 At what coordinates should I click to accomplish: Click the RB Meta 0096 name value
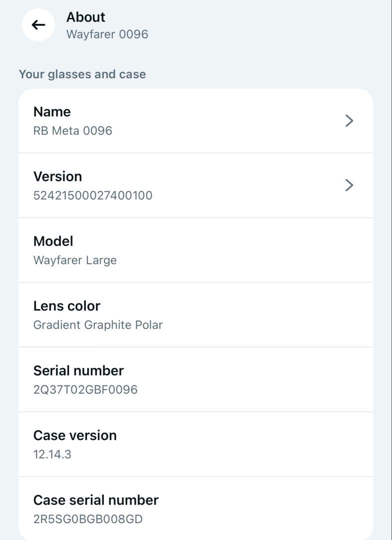[x=73, y=131]
